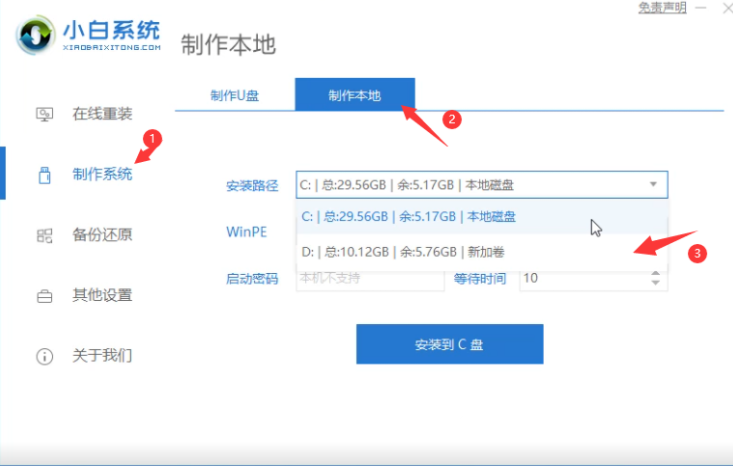Viewport: 733px width, 468px height.
Task: Expand the 安装路径 dropdown arrow
Action: click(653, 184)
